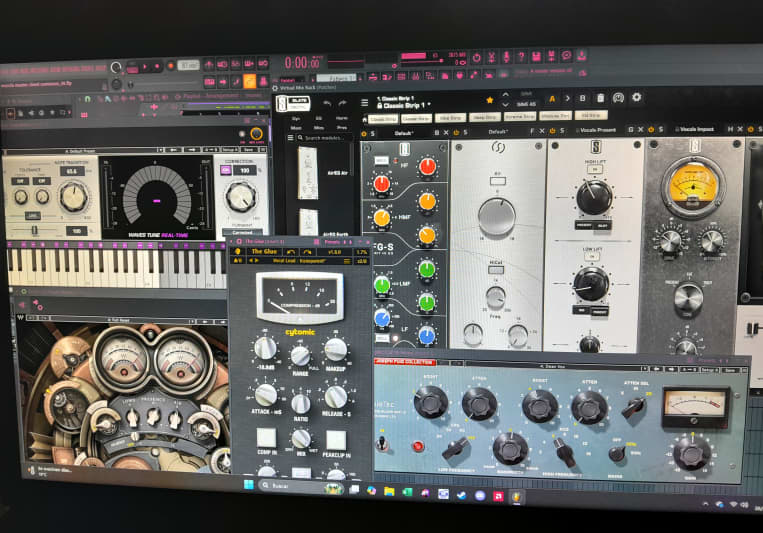Click the Correction 100 value field in Waves Tune
The width and height of the screenshot is (763, 533).
(x=245, y=170)
